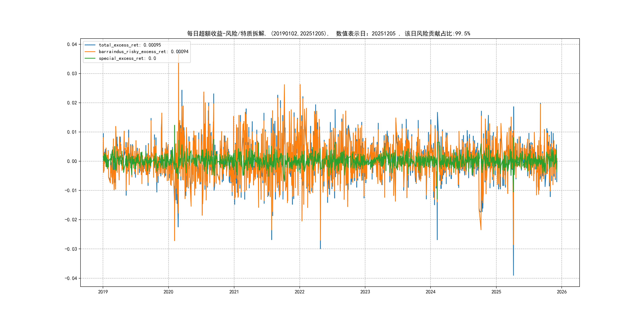Click the 2021 x-axis tick label
644x322 pixels.
coord(234,292)
